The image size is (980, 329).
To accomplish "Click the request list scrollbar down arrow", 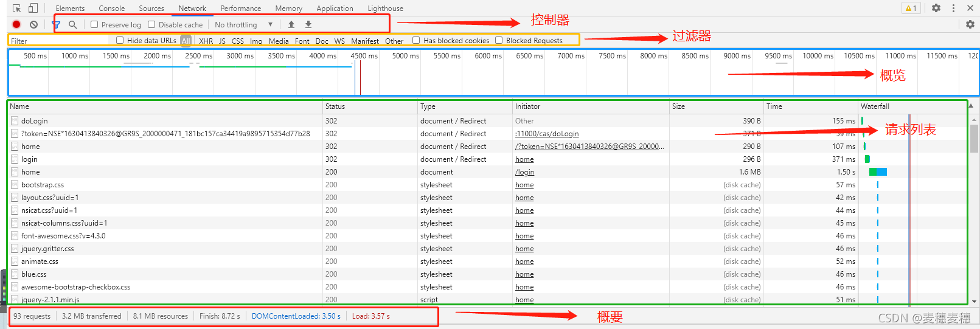I will (x=975, y=300).
